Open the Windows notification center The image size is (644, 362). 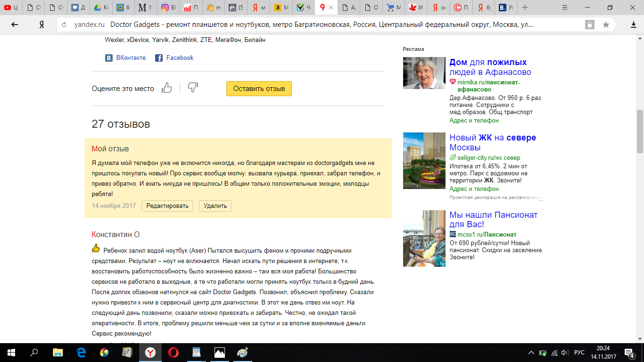(629, 352)
